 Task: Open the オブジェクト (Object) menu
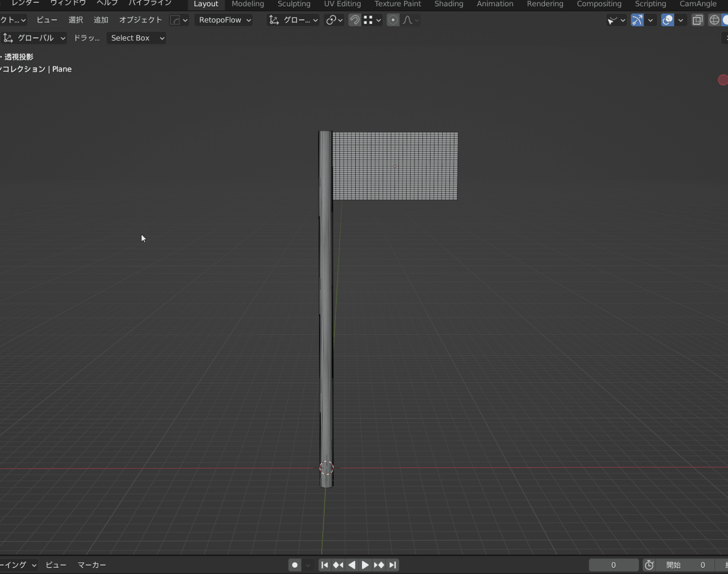click(x=140, y=20)
